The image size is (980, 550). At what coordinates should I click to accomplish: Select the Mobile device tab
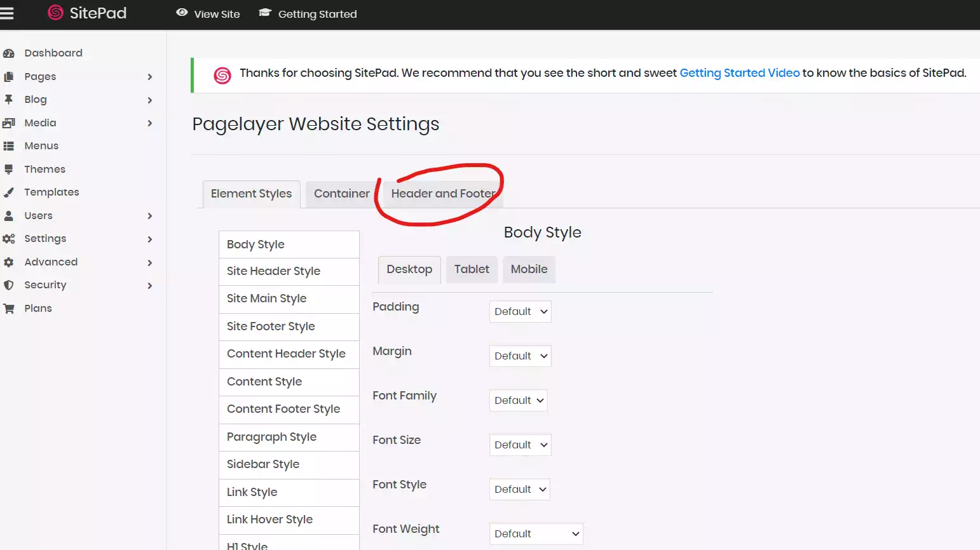(x=529, y=269)
